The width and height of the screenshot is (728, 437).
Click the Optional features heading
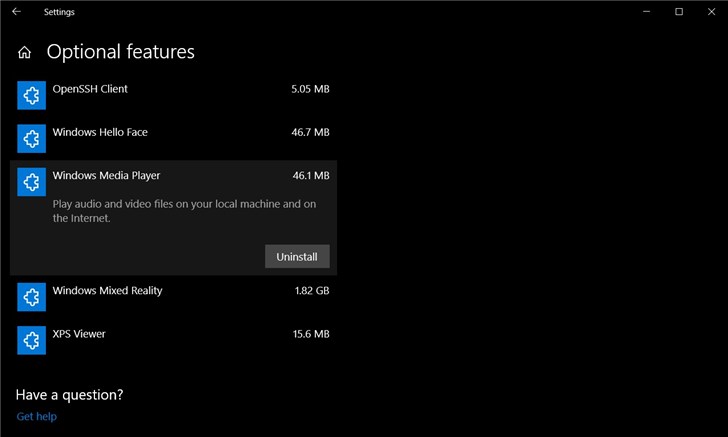(x=121, y=52)
